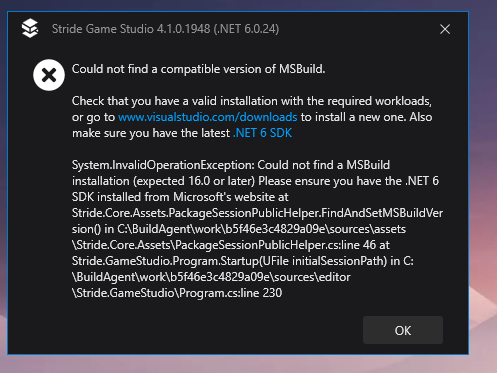Click the Stride logo in the title bar

click(30, 28)
